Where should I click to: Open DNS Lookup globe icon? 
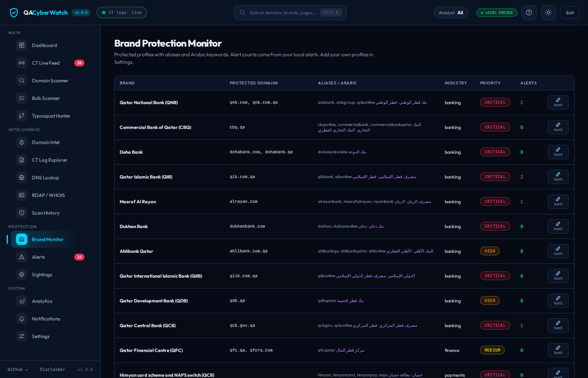tap(21, 178)
